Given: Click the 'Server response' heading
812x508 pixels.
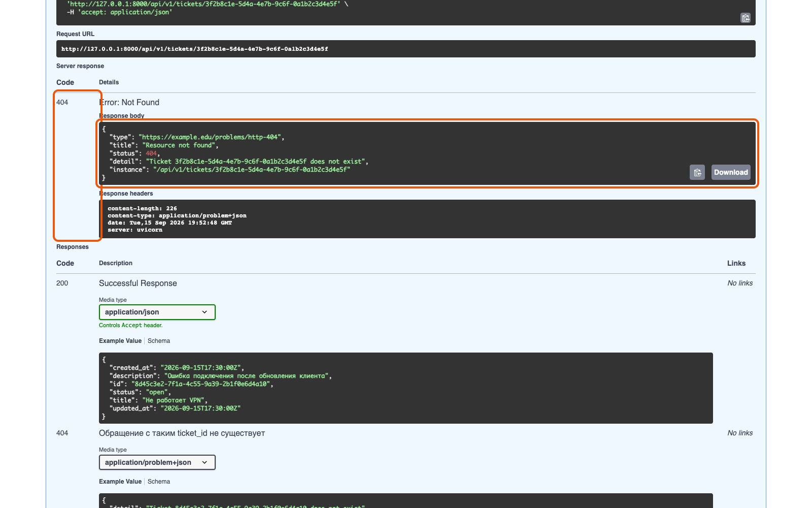Looking at the screenshot, I should click(80, 66).
